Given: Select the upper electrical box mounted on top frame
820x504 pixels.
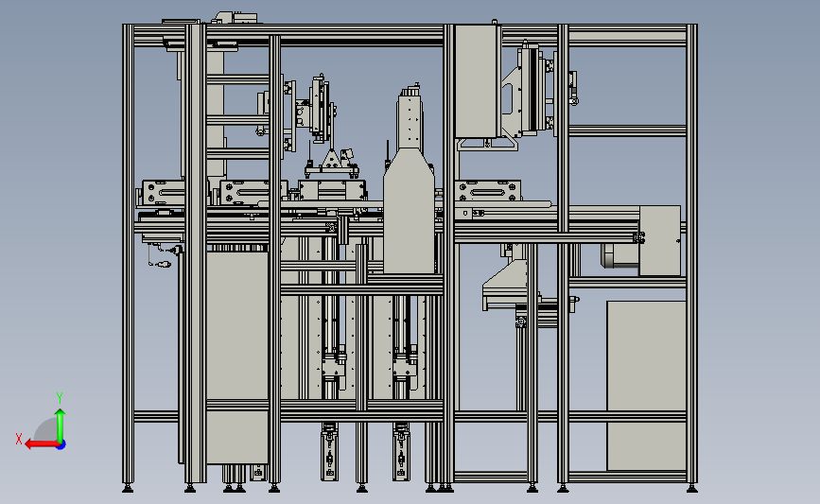Looking at the screenshot, I should (x=476, y=81).
